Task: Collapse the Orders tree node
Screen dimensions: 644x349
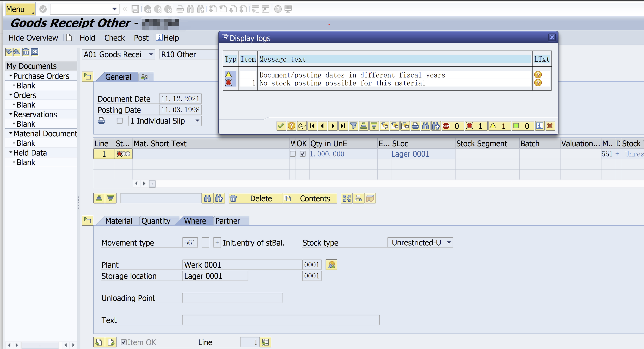Action: [10, 95]
